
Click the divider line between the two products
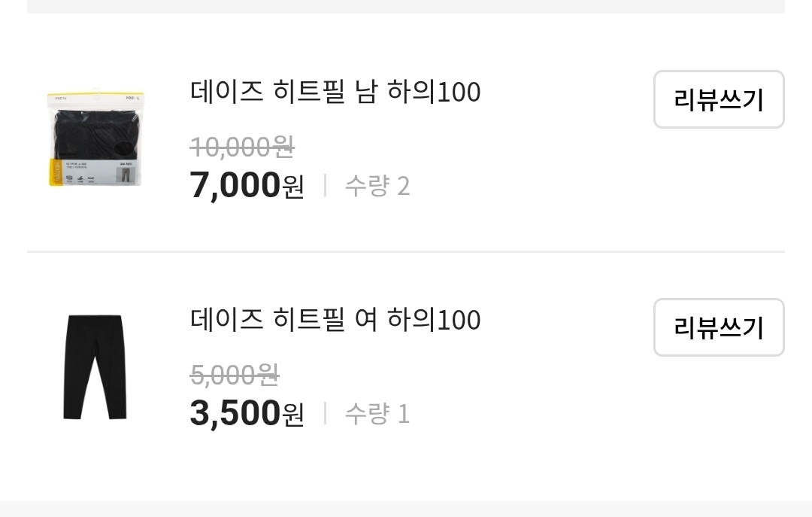406,249
